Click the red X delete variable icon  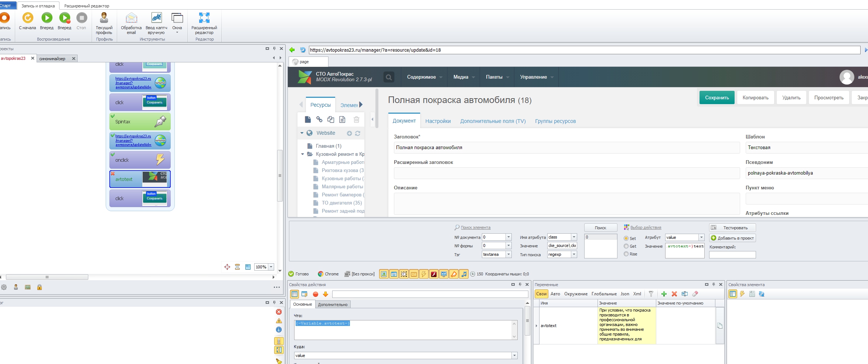[674, 294]
